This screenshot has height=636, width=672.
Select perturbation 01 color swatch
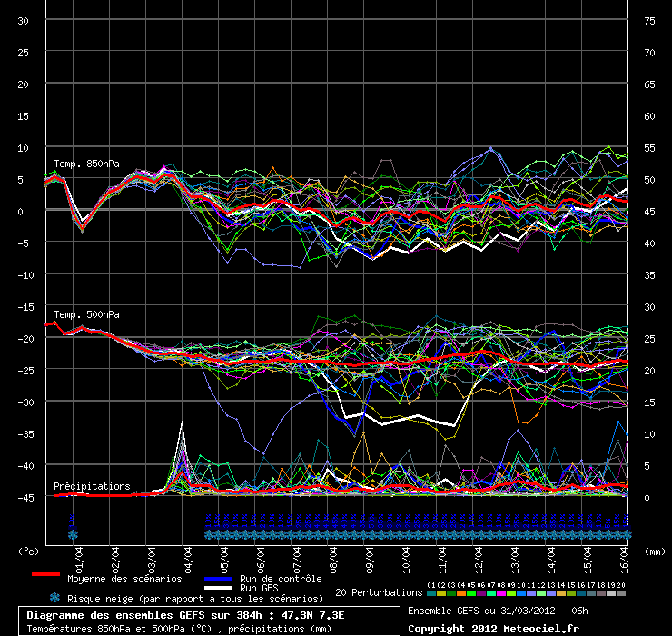pos(430,593)
